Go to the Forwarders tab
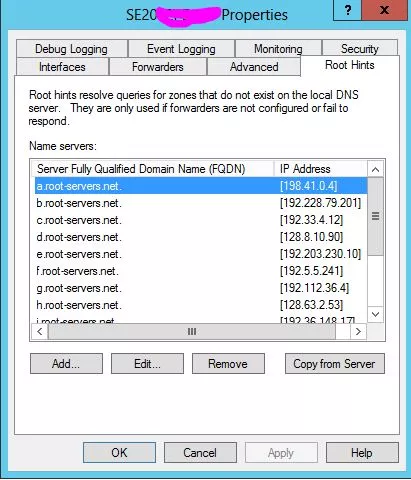 [158, 67]
